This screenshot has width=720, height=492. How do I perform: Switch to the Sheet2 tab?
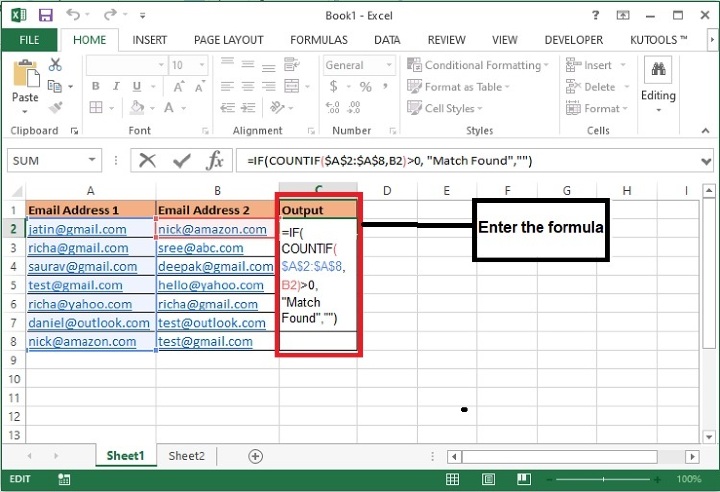tap(186, 456)
